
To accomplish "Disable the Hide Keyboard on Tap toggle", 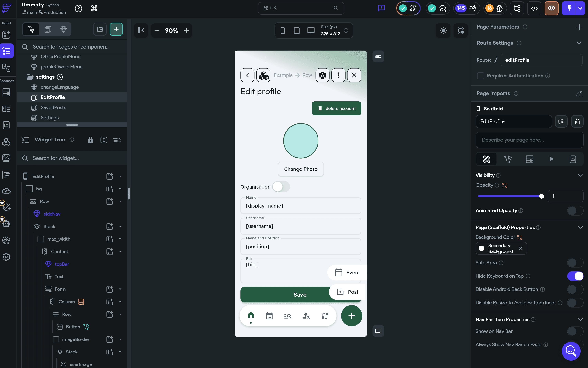I will pyautogui.click(x=575, y=276).
